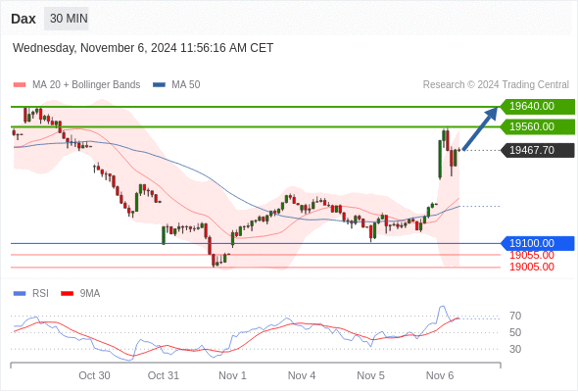578x392 pixels.
Task: Click the date 'Wednesday, November 6, 2024 11:56:16 AM CET'
Action: [143, 48]
